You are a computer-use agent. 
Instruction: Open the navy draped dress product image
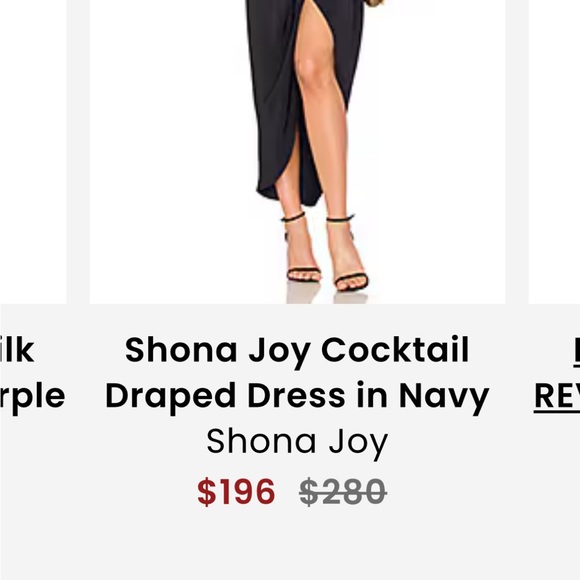pyautogui.click(x=297, y=152)
